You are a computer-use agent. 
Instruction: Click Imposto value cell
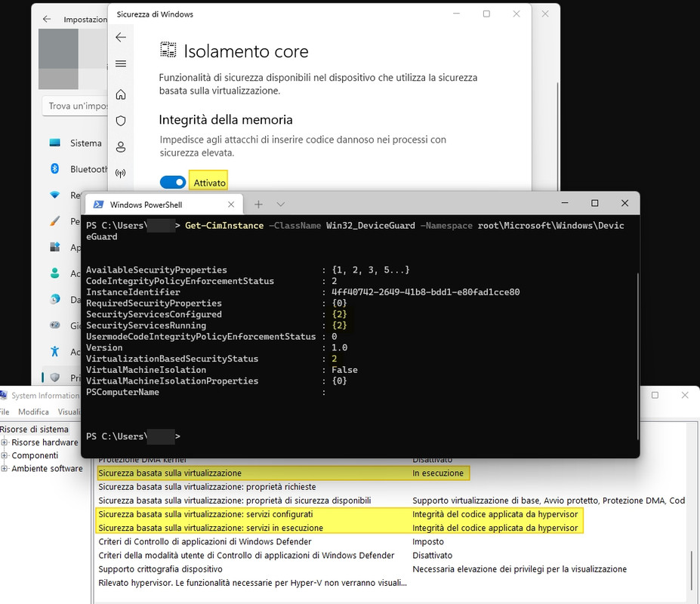pyautogui.click(x=428, y=541)
